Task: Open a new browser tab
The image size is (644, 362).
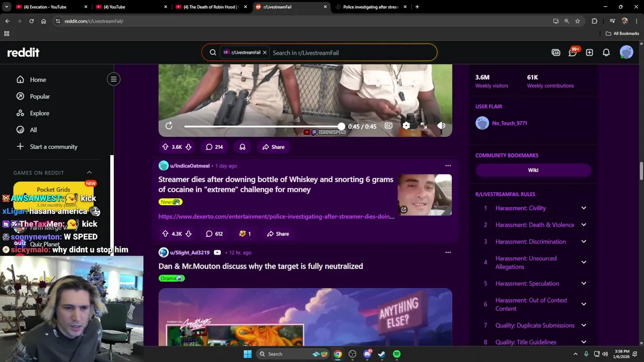Action: (x=417, y=7)
